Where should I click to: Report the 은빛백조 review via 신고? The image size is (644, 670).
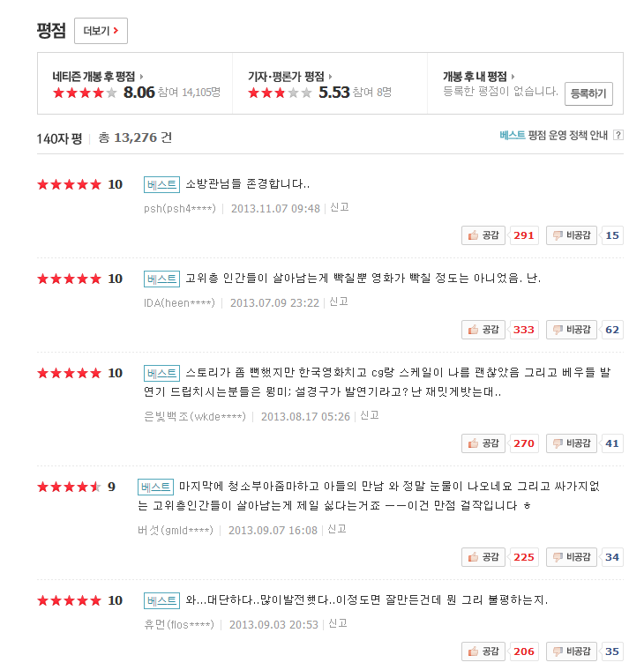pyautogui.click(x=369, y=415)
